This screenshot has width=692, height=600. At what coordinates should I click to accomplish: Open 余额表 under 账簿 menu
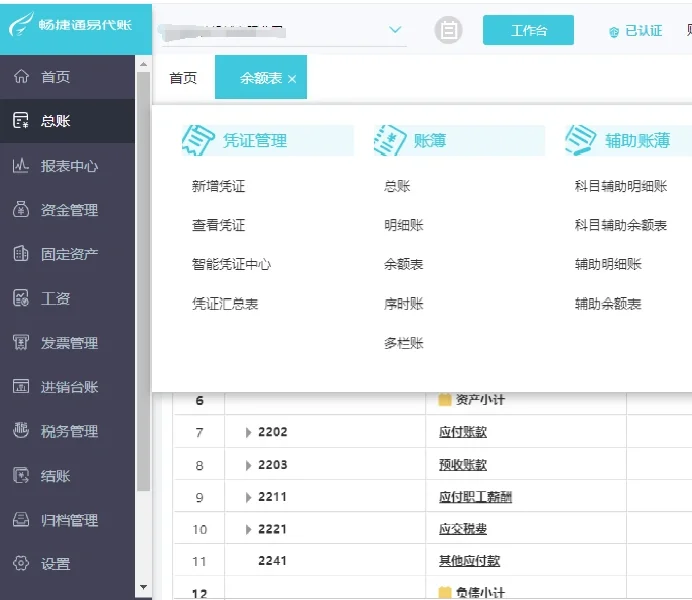[x=404, y=264]
